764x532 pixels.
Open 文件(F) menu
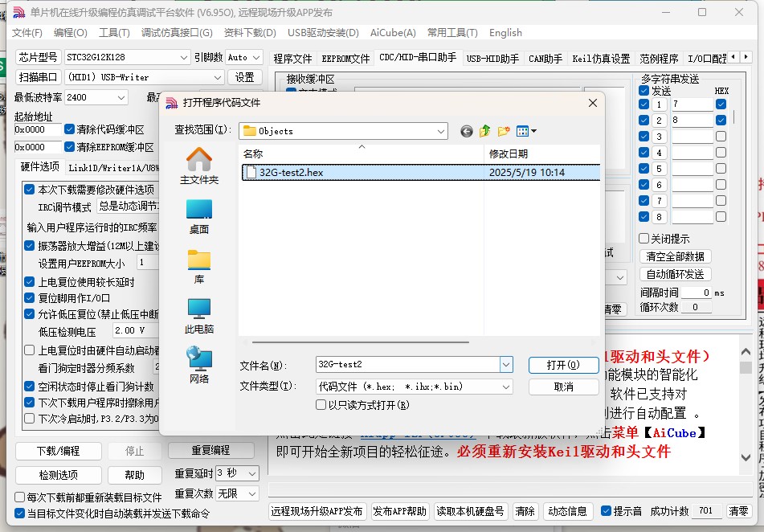[27, 33]
